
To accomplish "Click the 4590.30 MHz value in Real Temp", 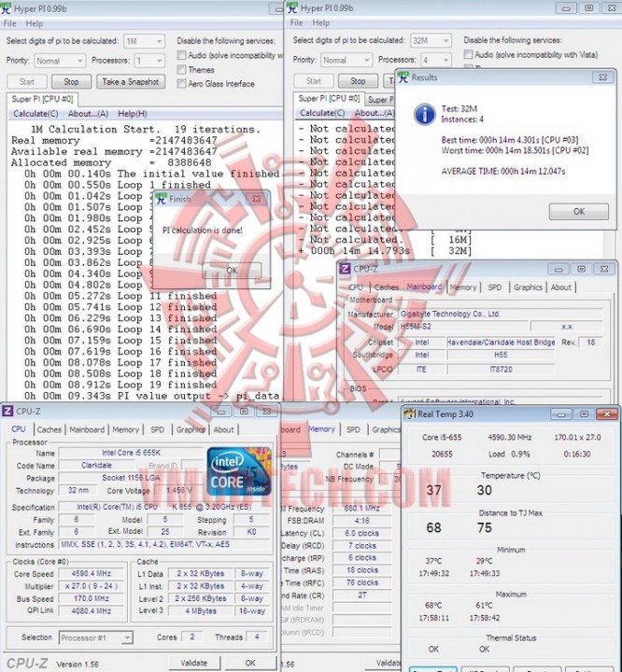I will [510, 438].
